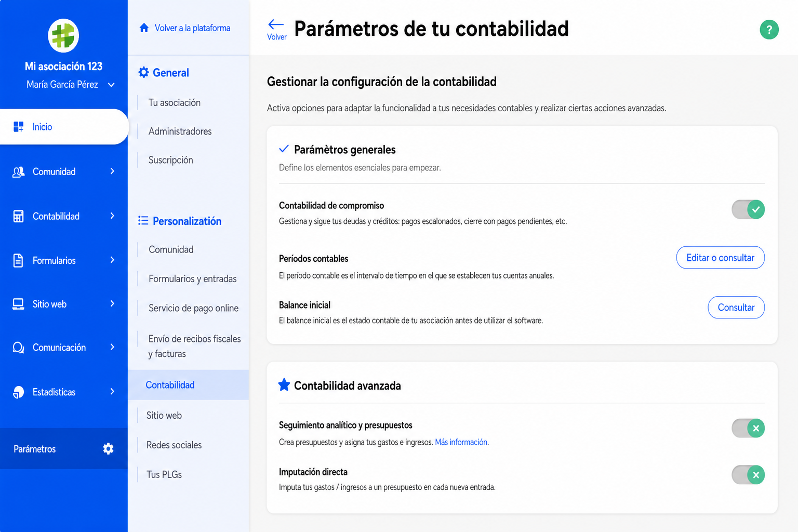
Task: Click the Consultar button for Balance inicial
Action: pos(736,308)
